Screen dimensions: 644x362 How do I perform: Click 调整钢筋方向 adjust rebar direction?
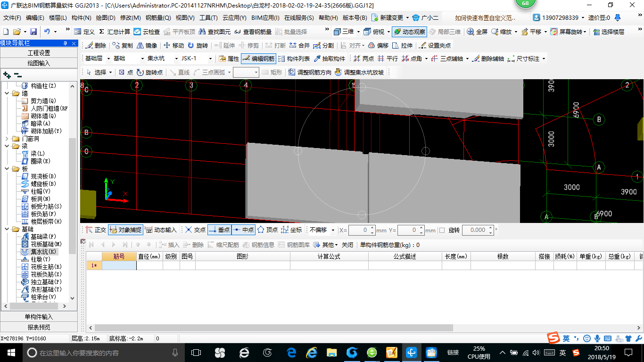tap(310, 72)
